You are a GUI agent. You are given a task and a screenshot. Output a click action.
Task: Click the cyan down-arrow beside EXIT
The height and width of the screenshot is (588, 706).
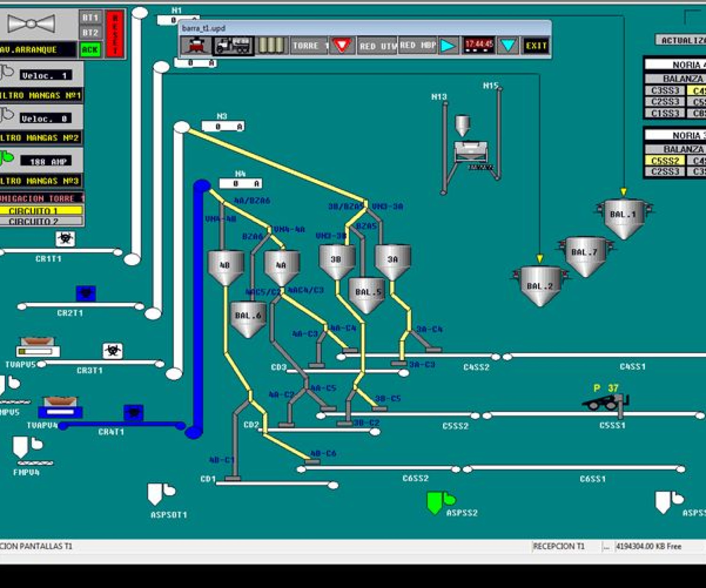pyautogui.click(x=508, y=46)
